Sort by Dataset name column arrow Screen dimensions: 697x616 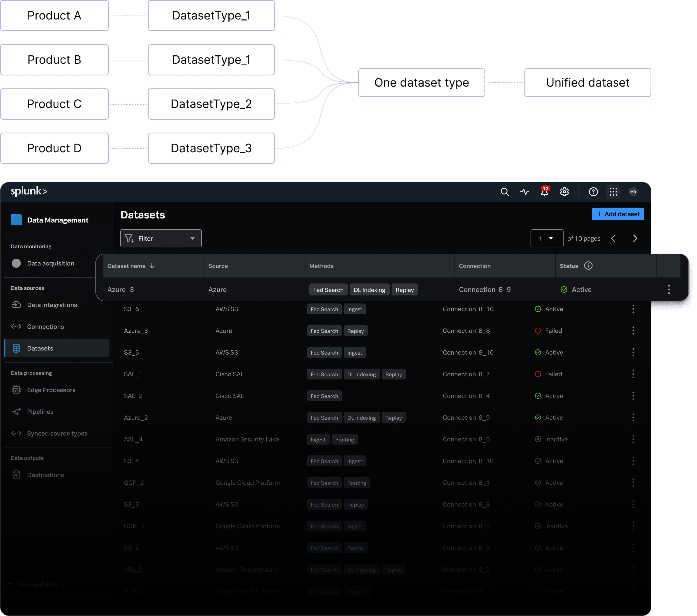152,265
